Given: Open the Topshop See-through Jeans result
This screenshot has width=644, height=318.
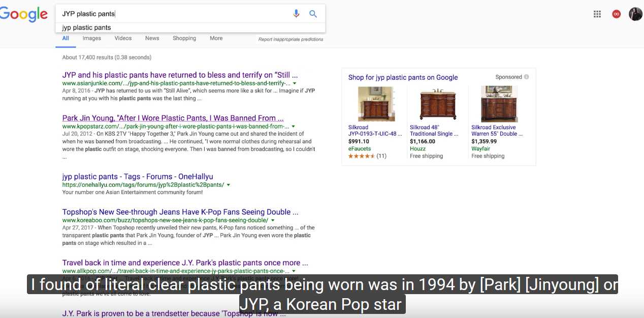Looking at the screenshot, I should [x=180, y=212].
